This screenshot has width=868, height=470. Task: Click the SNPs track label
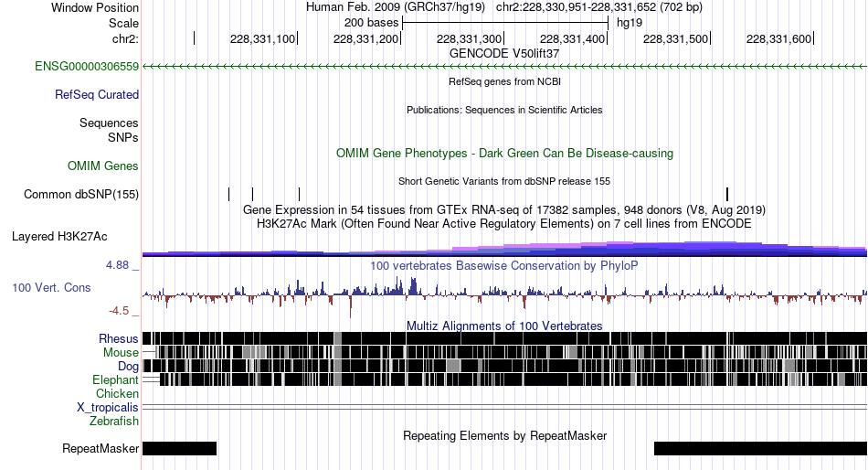point(123,137)
